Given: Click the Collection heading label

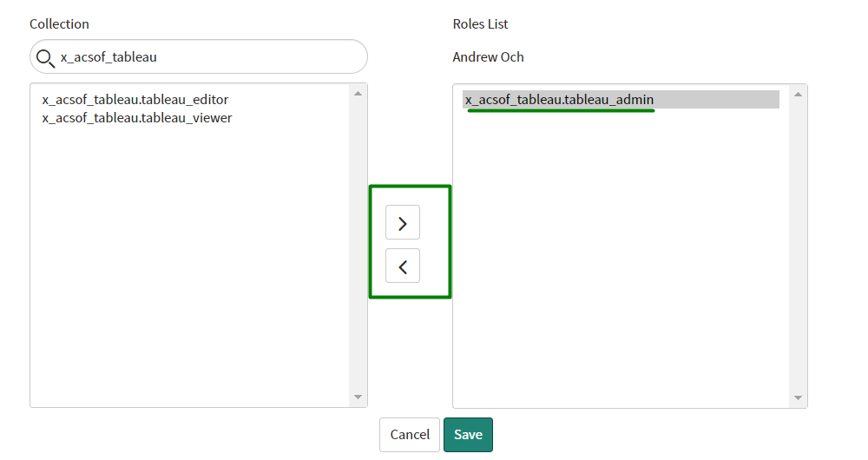Looking at the screenshot, I should (x=59, y=24).
